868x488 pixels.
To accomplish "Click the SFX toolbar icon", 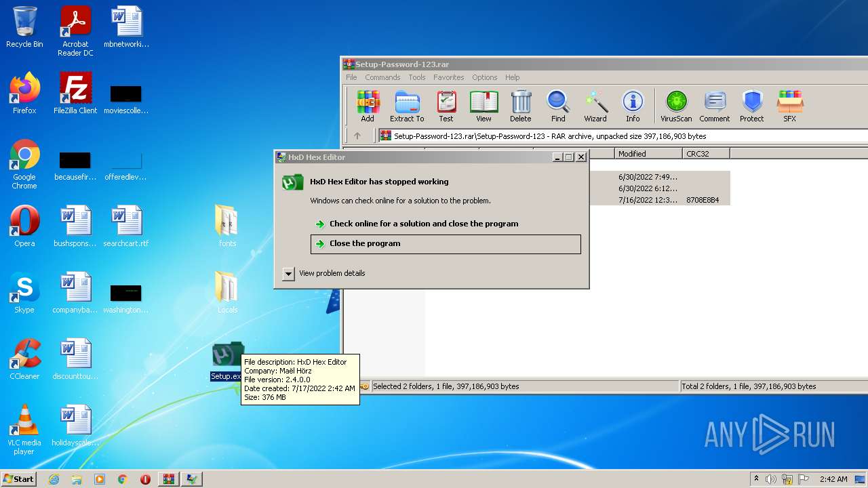I will click(790, 106).
